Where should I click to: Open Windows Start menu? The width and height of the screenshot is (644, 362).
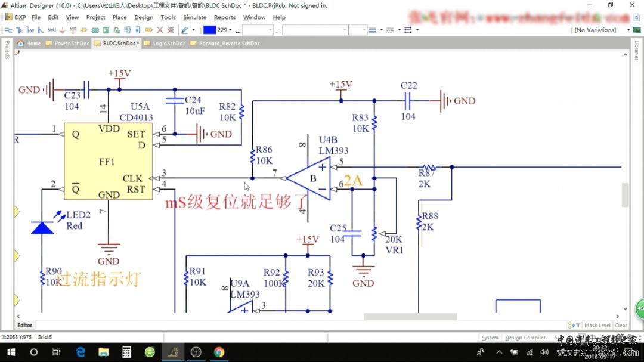tap(11, 352)
